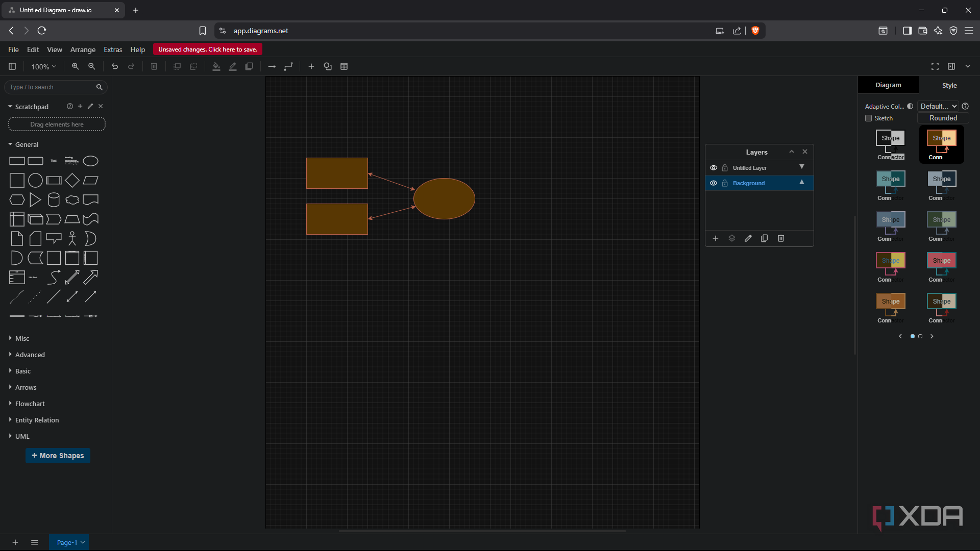Click the shadow toolbar icon
Screen dimensions: 980x551
pos(249,66)
